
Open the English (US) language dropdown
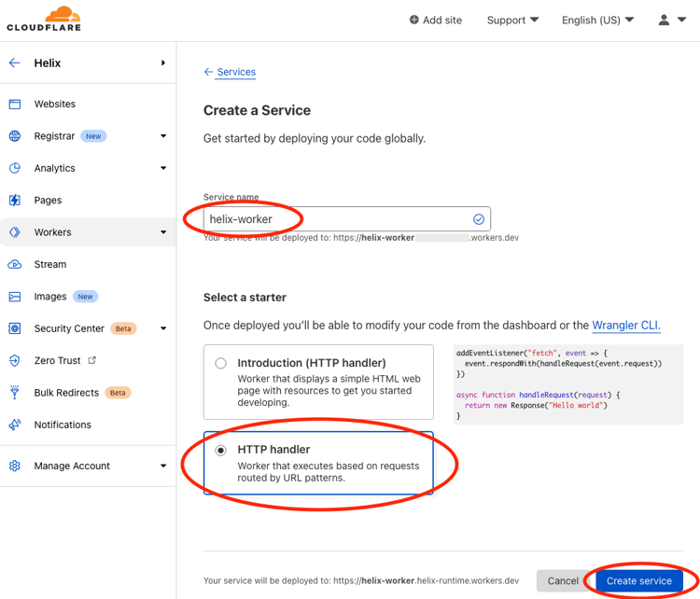pyautogui.click(x=597, y=21)
